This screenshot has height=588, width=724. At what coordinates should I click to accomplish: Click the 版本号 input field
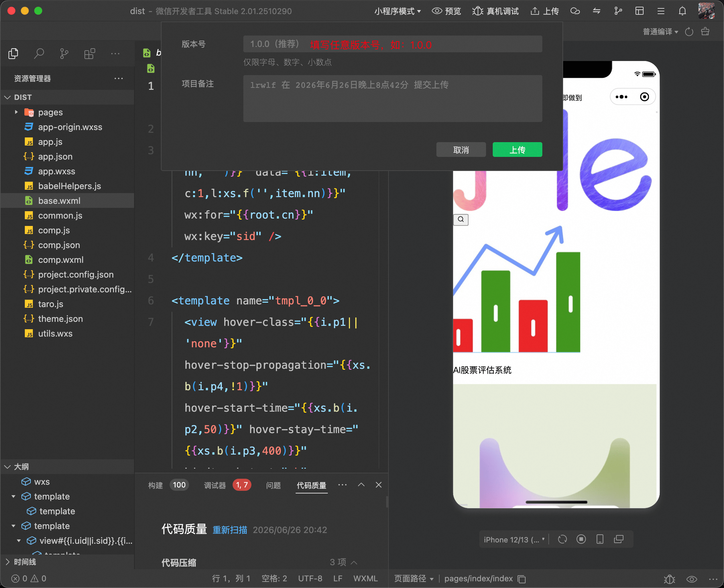click(x=393, y=44)
